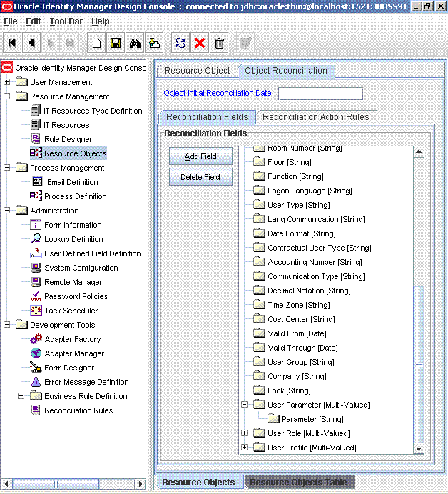This screenshot has height=494, width=448.
Task: Expand User Profile [Multi-Valued] node
Action: (244, 448)
